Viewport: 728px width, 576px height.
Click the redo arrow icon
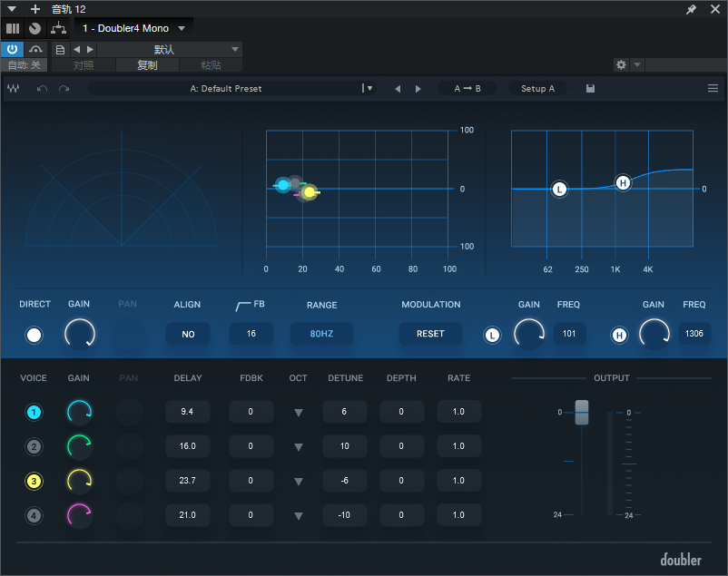coord(64,89)
